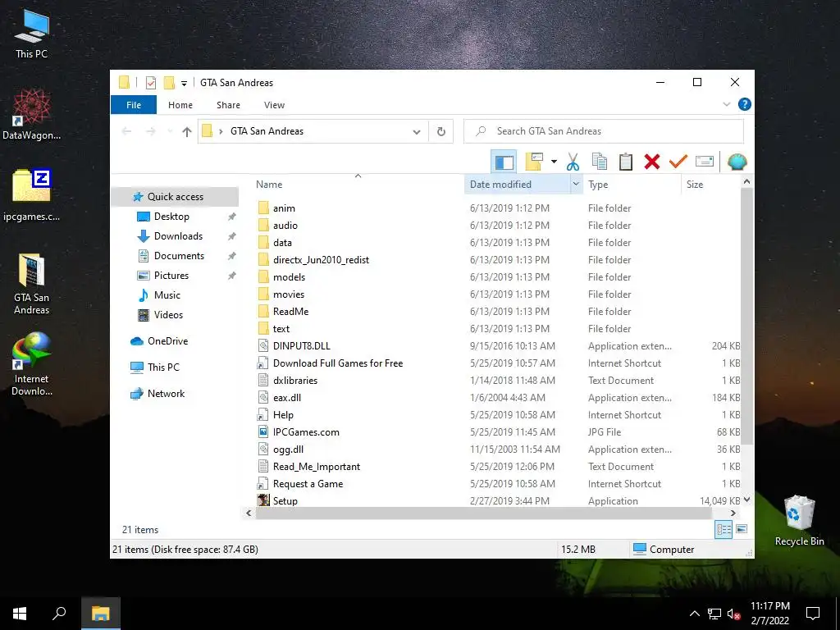Click the horizontal scrollbar right arrow
The width and height of the screenshot is (840, 630).
click(x=733, y=514)
